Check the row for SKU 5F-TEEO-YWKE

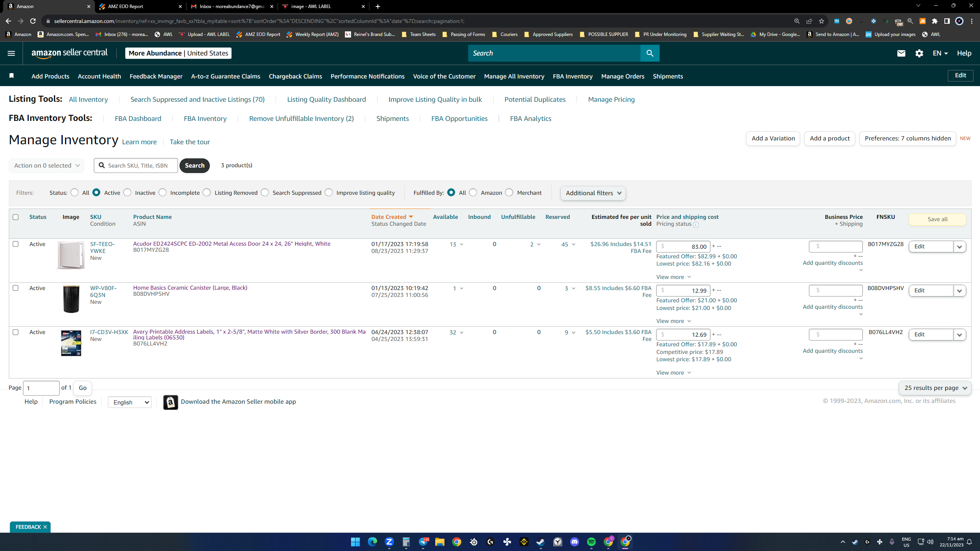click(x=16, y=244)
